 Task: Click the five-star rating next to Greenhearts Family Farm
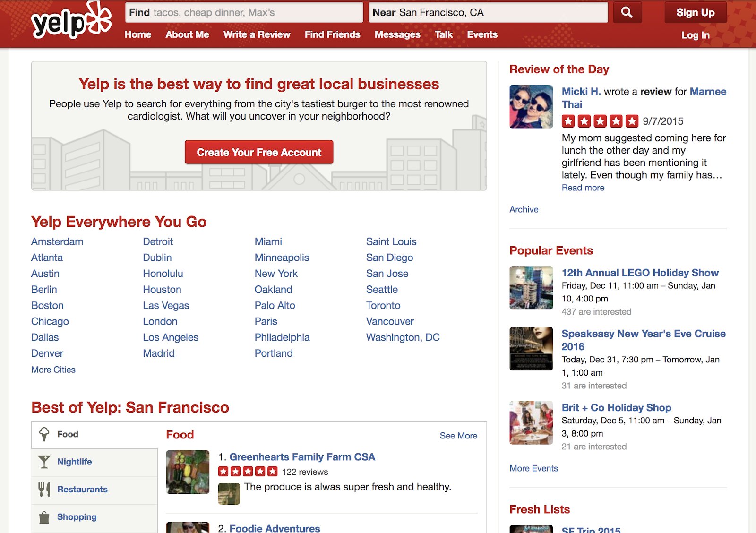pos(248,471)
